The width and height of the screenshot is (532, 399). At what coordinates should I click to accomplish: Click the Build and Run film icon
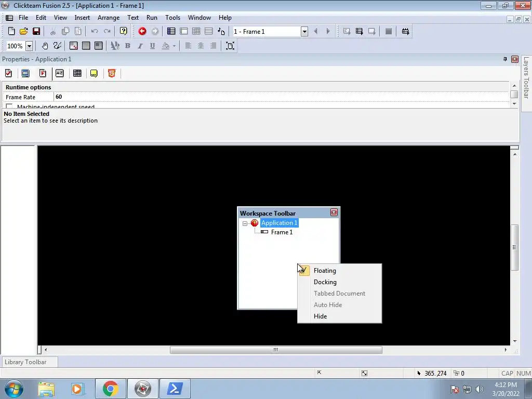(405, 32)
